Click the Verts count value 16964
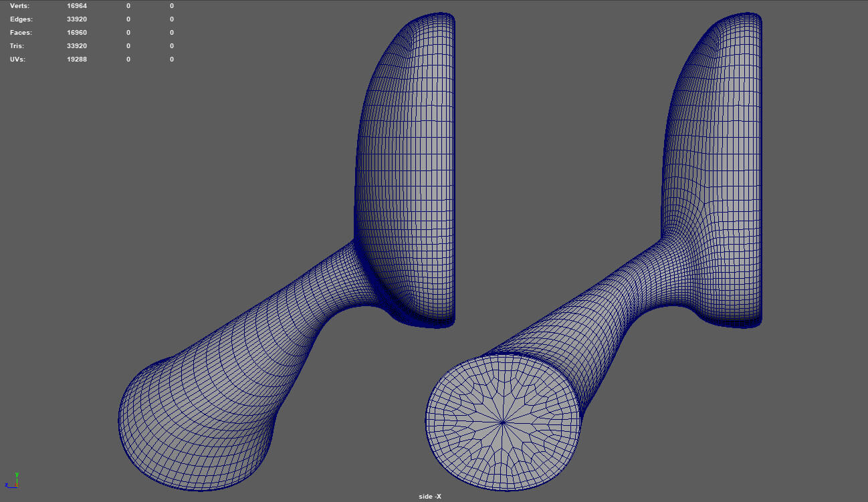This screenshot has height=502, width=868. coord(77,6)
